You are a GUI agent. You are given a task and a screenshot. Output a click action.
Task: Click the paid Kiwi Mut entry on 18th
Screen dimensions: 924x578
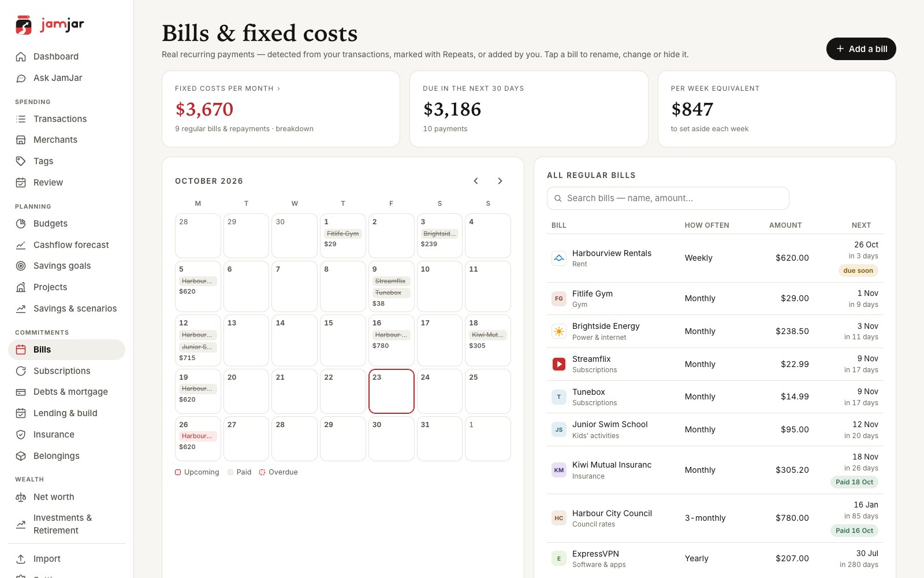[488, 335]
